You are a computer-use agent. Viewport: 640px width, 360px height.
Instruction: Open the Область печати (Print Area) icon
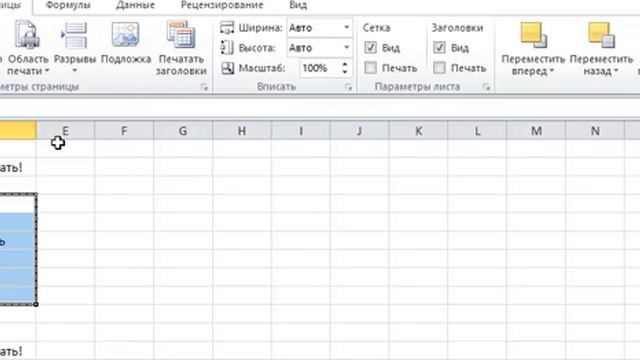tap(28, 34)
